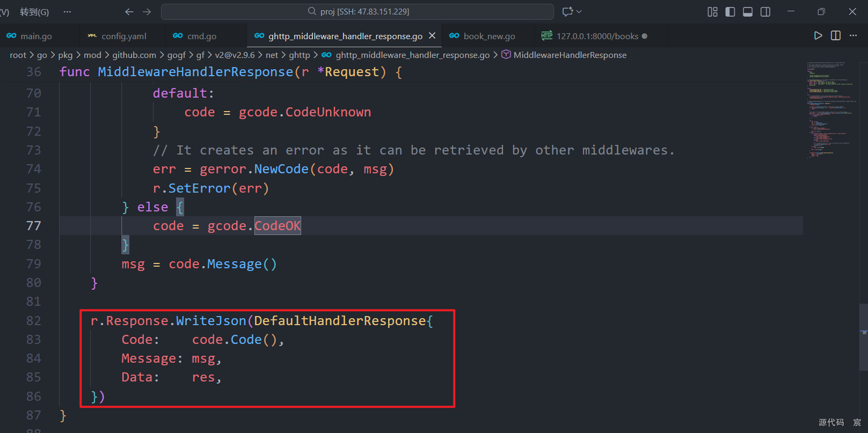The height and width of the screenshot is (433, 868).
Task: Switch to the book_new.go tab
Action: click(488, 36)
